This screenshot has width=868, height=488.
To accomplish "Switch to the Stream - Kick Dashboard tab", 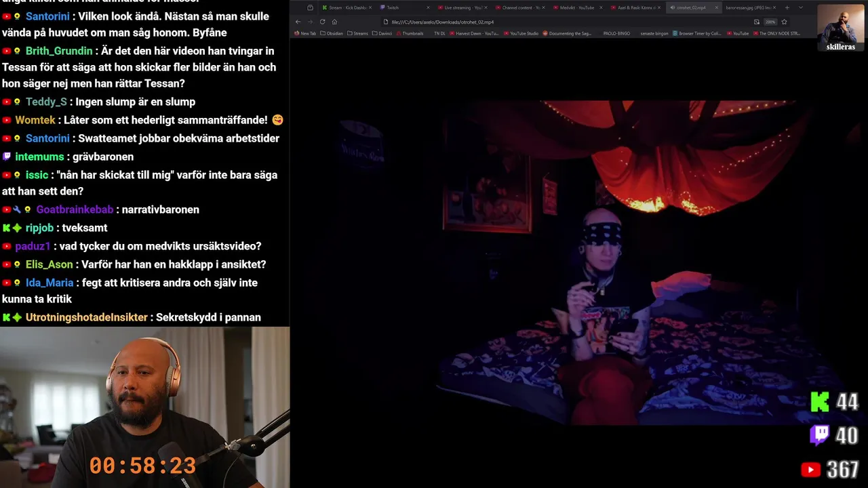I will (x=348, y=7).
